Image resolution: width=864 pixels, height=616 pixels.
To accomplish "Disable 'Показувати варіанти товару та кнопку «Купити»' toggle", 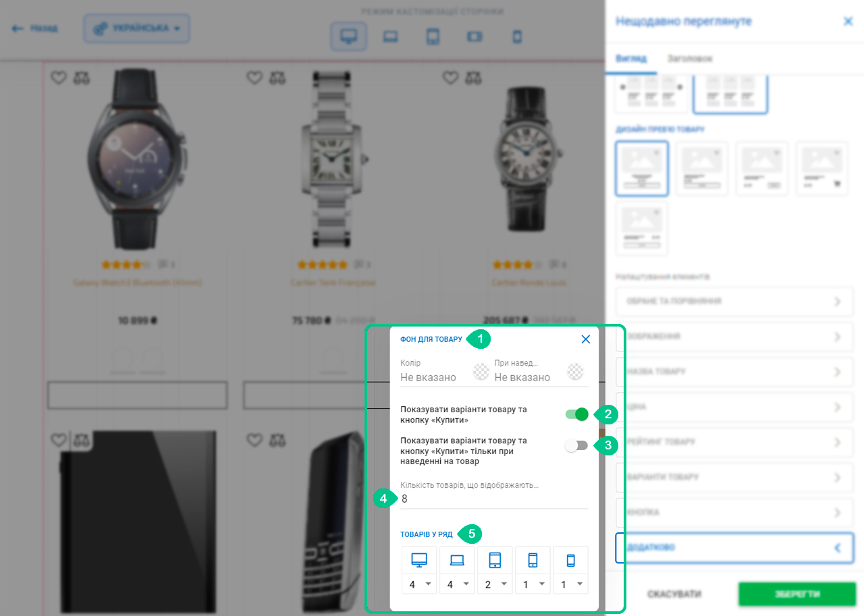I will click(577, 414).
